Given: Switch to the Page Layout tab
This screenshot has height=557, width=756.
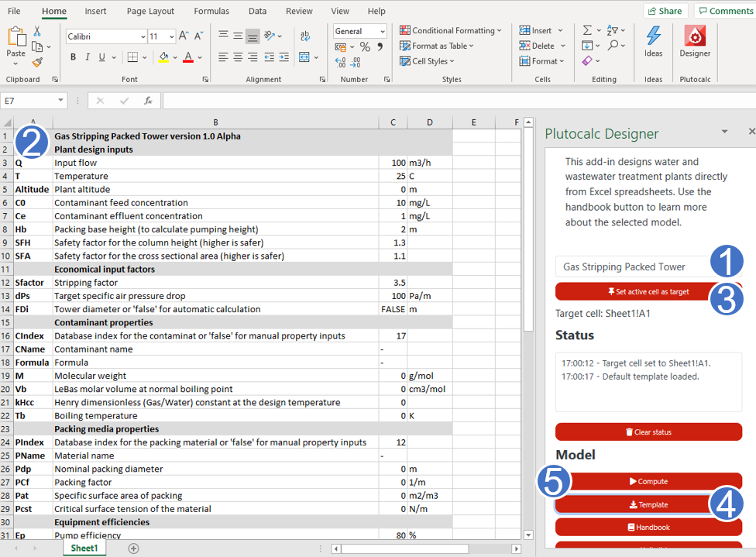Looking at the screenshot, I should [x=150, y=11].
